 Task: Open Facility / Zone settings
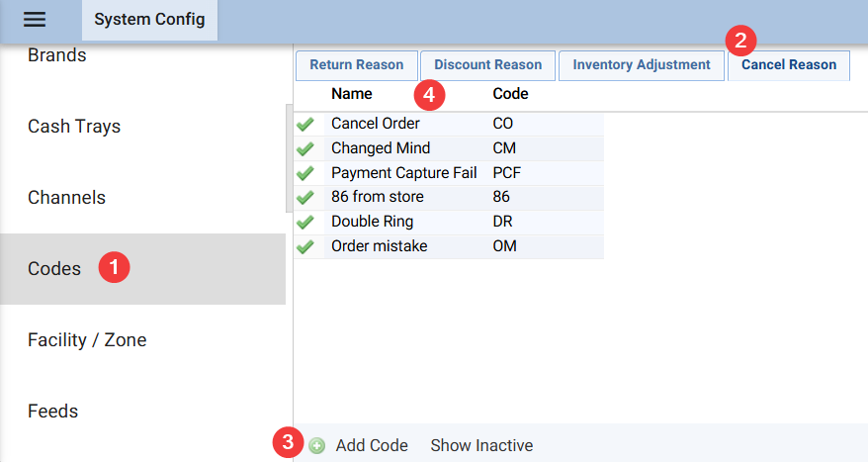(87, 340)
